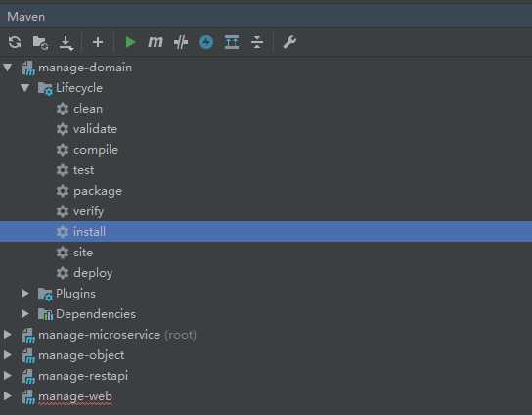Select the manage-web module
Viewport: 532px width, 415px height.
75,396
